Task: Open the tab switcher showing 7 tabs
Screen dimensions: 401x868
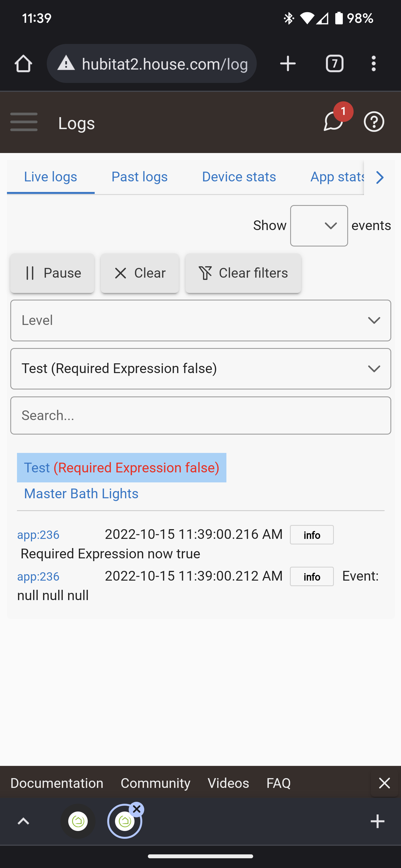Action: tap(334, 63)
